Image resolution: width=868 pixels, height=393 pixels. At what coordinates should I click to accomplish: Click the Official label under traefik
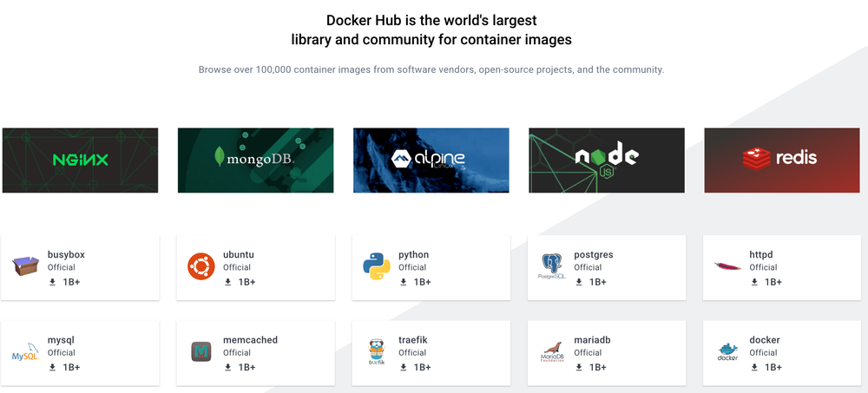click(x=412, y=352)
